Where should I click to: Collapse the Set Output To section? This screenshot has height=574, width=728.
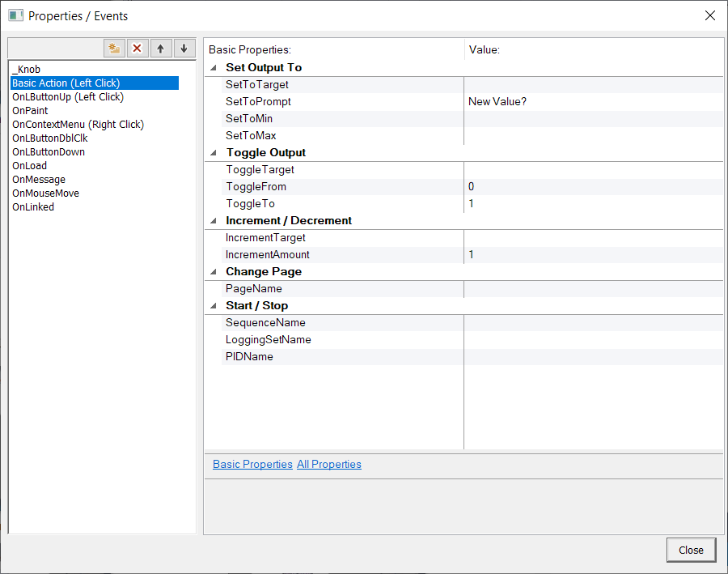214,68
